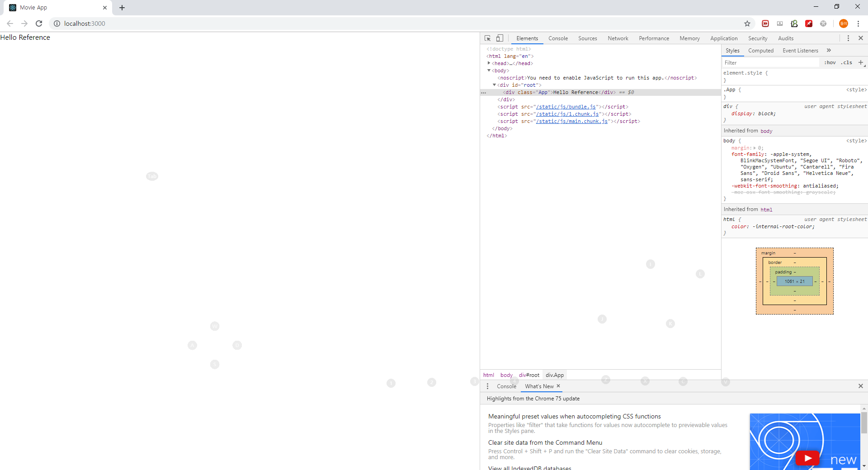Select body in the breadcrumb bar

[x=506, y=375]
